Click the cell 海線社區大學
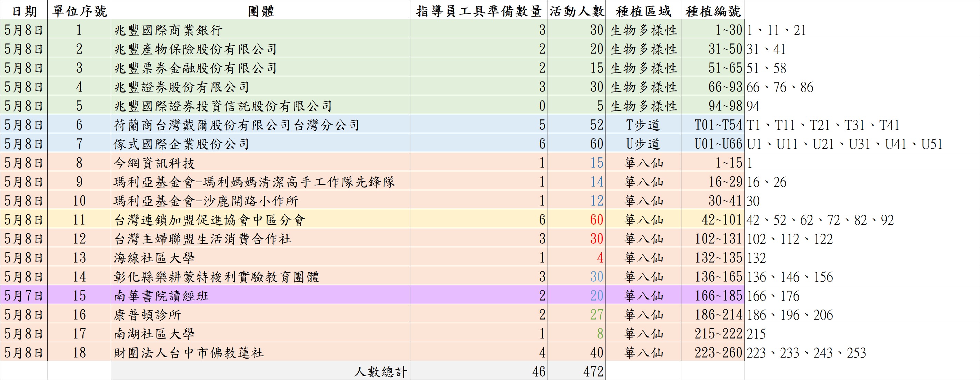Screen dimensions: 980x380 pos(261,257)
